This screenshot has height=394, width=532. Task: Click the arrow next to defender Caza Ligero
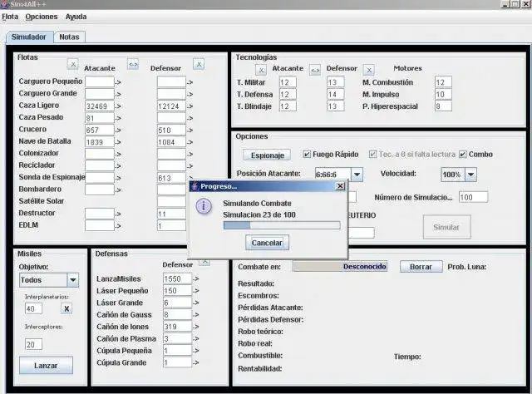pos(190,106)
